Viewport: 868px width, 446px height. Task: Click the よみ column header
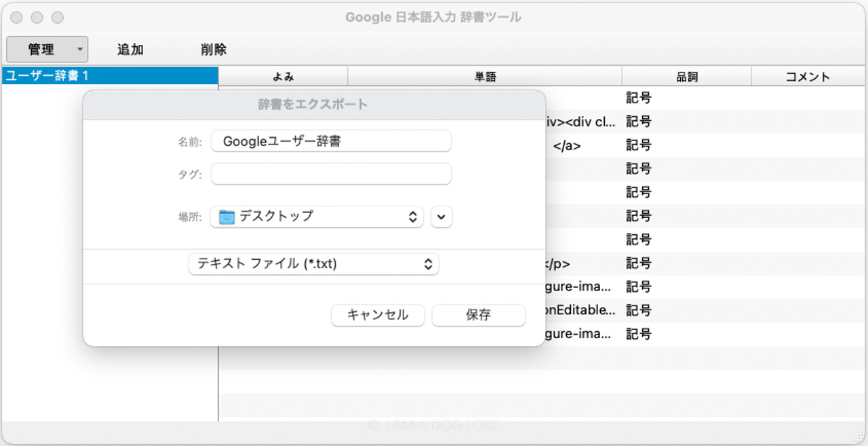pyautogui.click(x=283, y=77)
